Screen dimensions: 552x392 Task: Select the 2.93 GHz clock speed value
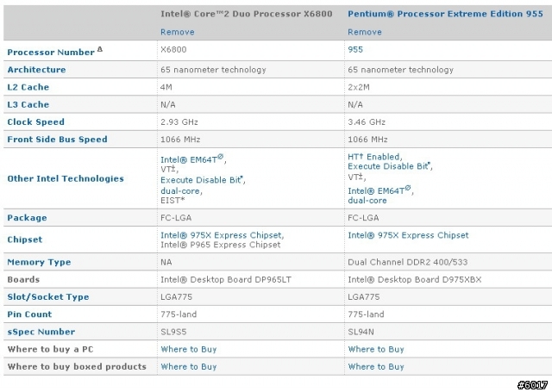pyautogui.click(x=179, y=122)
